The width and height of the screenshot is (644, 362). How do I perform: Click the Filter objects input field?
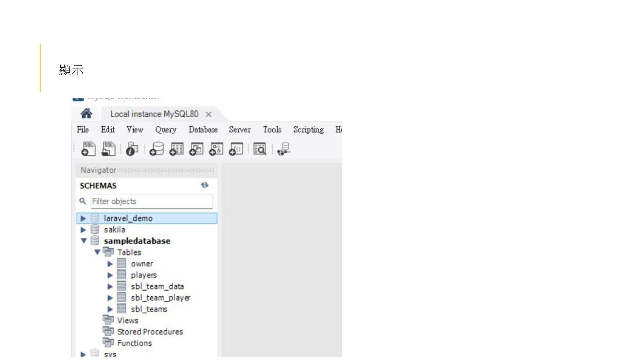click(x=152, y=201)
